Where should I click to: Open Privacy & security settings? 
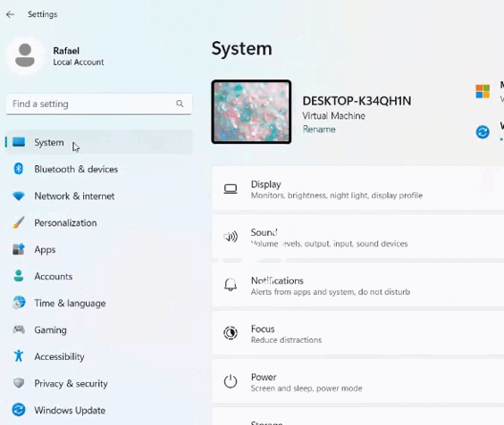pyautogui.click(x=99, y=383)
